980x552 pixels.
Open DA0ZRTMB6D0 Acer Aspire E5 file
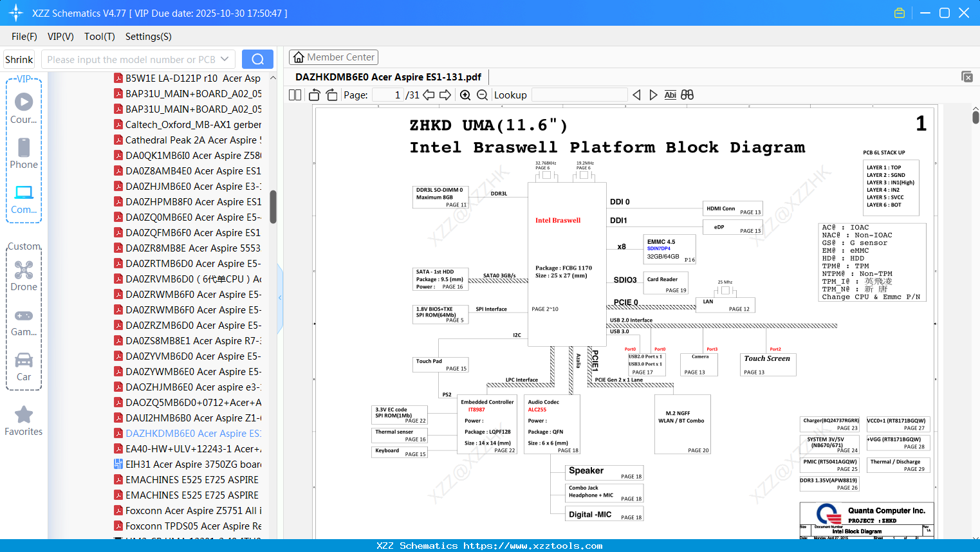(187, 264)
